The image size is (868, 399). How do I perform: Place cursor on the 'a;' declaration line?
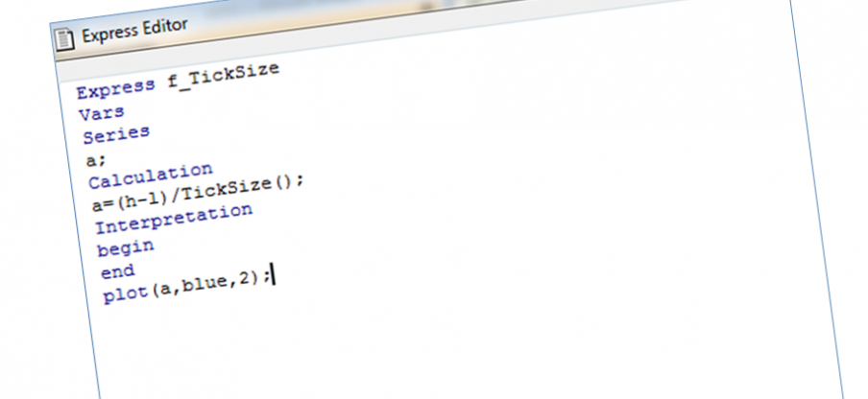(95, 160)
